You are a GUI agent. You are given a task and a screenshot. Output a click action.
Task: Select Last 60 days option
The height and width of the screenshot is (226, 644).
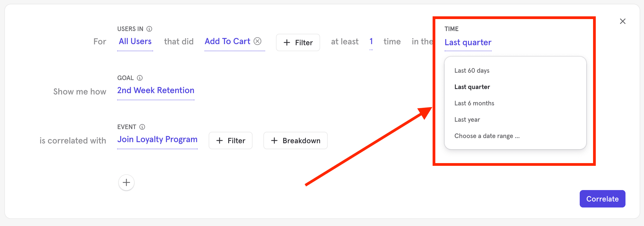coord(472,71)
